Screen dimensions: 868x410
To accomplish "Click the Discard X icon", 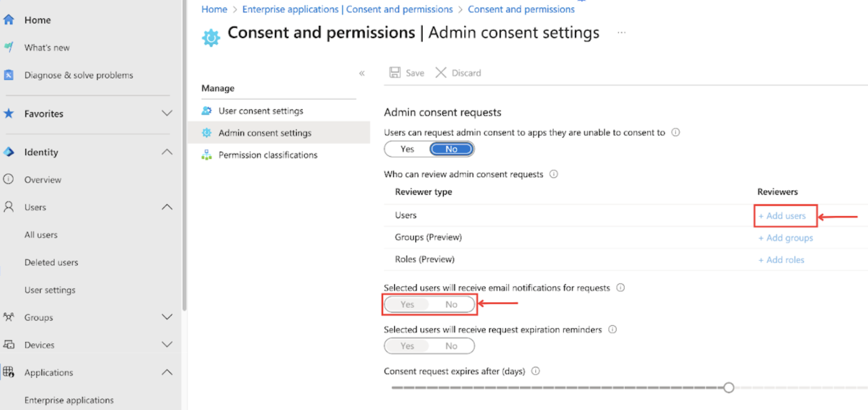I will [x=440, y=72].
